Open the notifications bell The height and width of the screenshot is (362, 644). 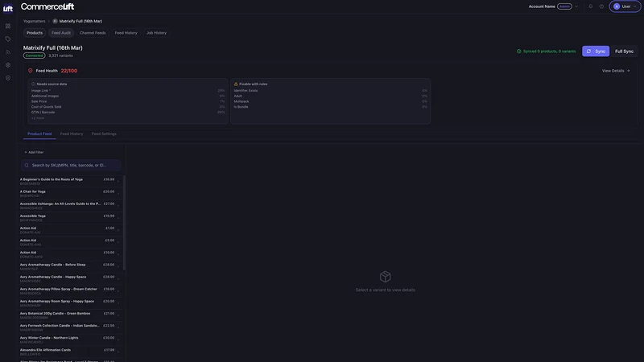(591, 6)
